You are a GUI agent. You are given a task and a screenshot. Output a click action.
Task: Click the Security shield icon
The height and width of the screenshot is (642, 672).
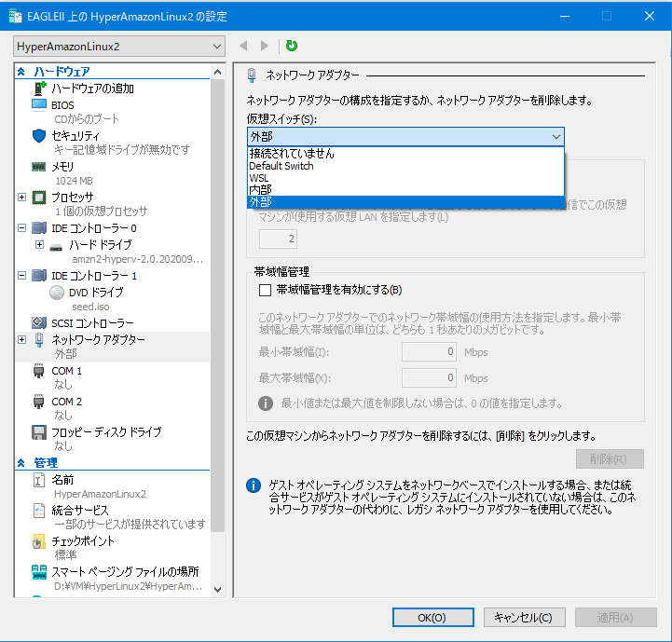pyautogui.click(x=39, y=136)
